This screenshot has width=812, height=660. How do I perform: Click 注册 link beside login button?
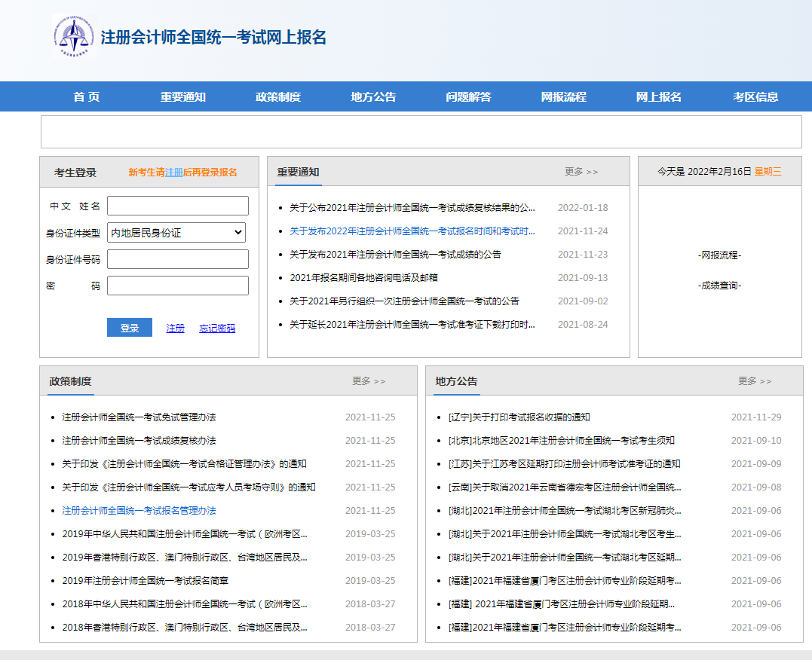[176, 328]
